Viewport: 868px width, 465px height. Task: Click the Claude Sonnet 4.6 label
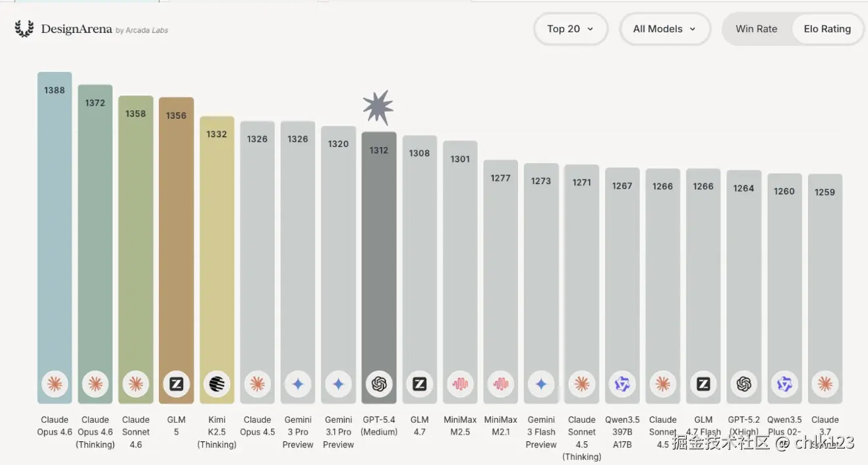click(136, 432)
